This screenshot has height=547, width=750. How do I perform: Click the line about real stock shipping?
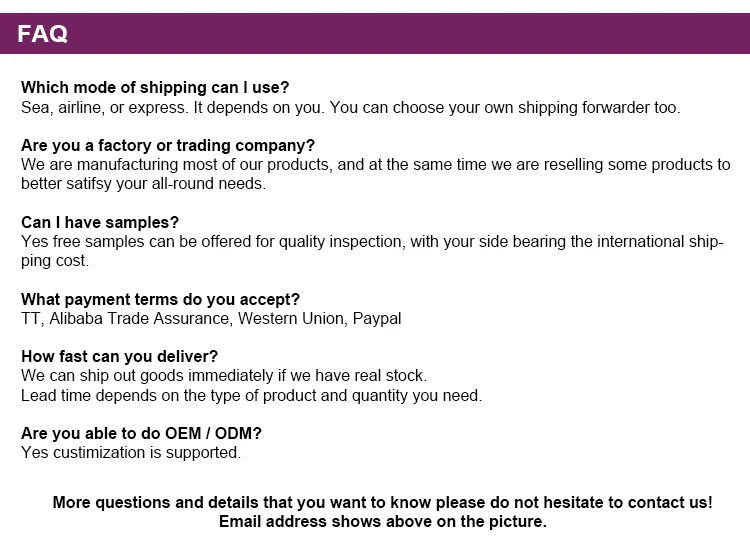224,375
